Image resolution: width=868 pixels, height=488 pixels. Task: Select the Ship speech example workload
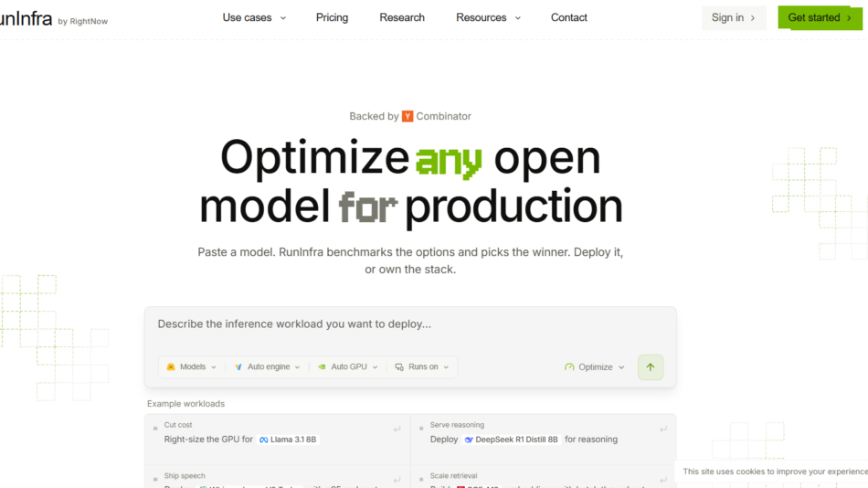[x=278, y=477]
